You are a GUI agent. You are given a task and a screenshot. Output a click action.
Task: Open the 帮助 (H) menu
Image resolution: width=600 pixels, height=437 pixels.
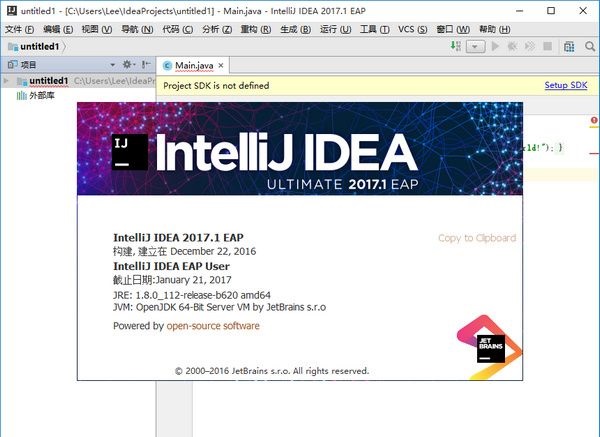coord(494,29)
